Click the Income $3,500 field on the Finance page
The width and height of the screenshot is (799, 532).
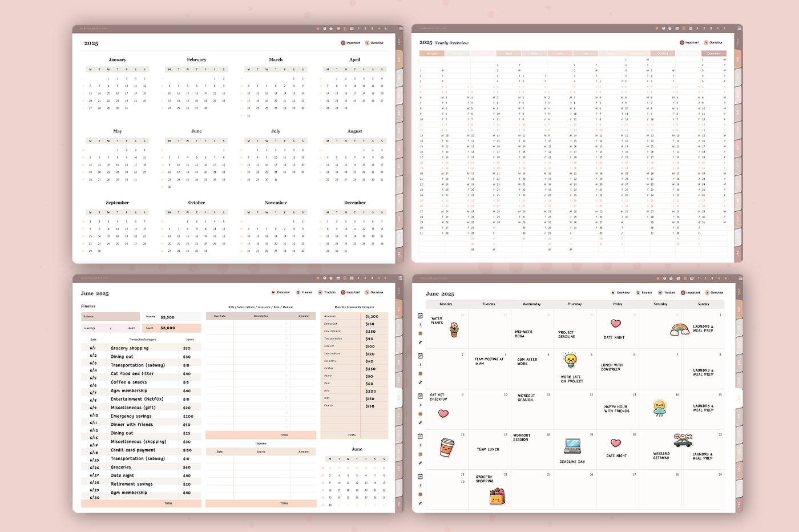tap(172, 317)
